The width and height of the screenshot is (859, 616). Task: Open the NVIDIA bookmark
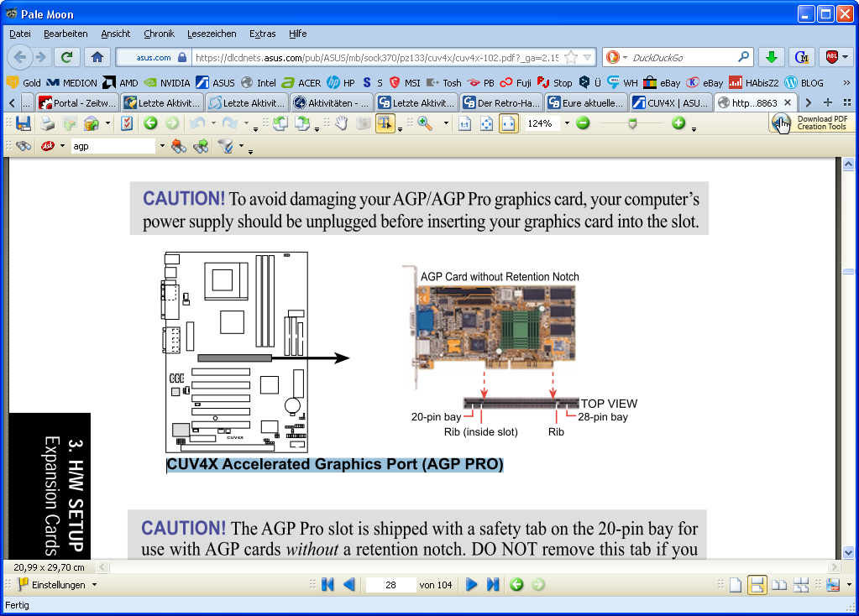click(167, 83)
